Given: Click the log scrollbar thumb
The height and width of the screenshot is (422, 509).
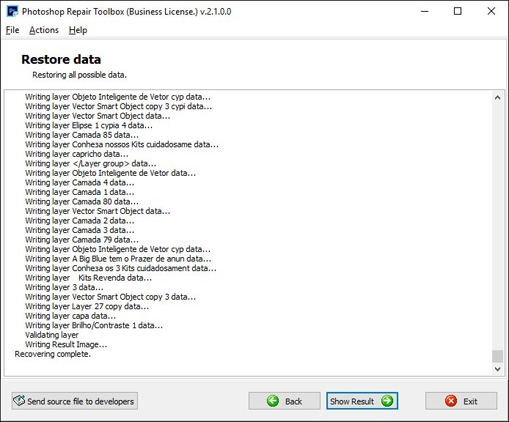Looking at the screenshot, I should (497, 356).
